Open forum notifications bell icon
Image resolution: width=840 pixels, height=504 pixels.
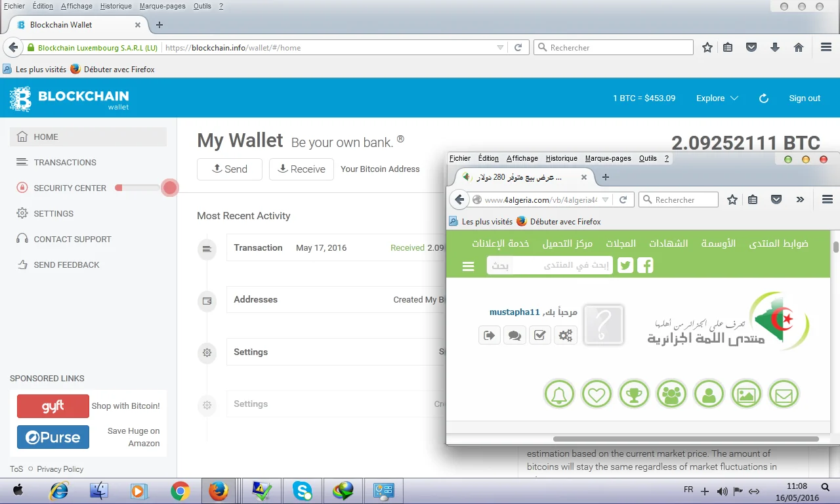559,394
